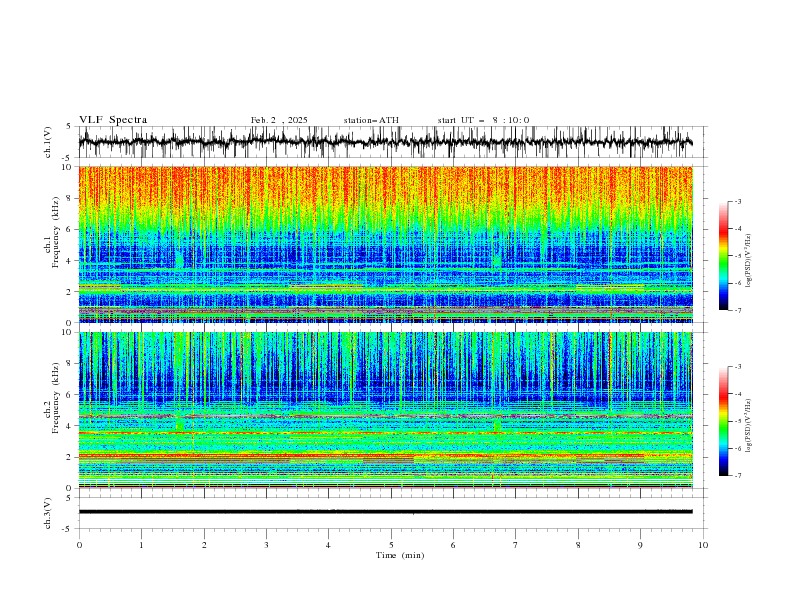Click the '-7' label on ch.2 colorbar
Viewport: 792px width, 612px height.
[x=738, y=475]
